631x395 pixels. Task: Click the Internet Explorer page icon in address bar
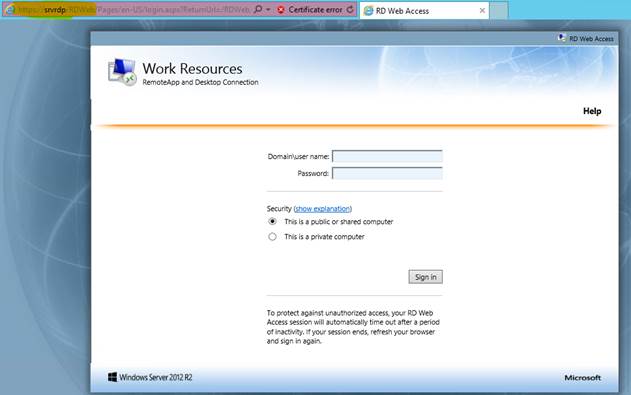point(10,10)
